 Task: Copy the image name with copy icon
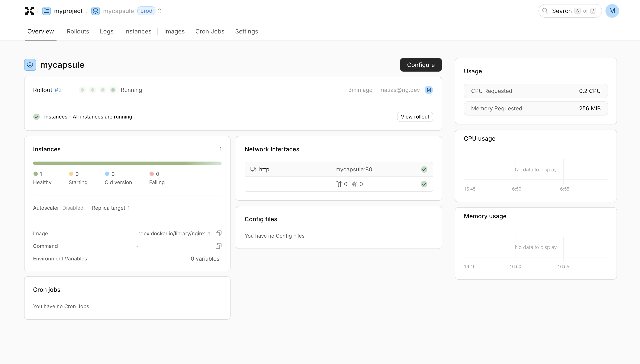coord(218,234)
